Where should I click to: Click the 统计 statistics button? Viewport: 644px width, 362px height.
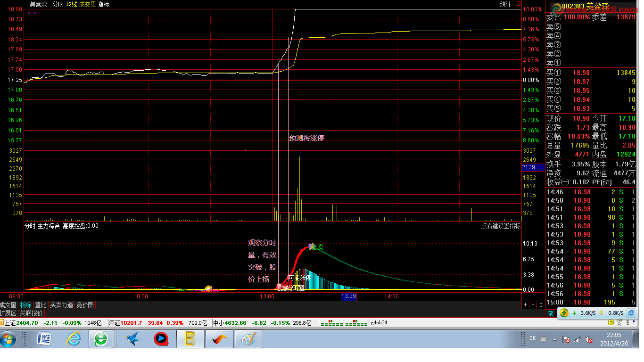(x=505, y=4)
